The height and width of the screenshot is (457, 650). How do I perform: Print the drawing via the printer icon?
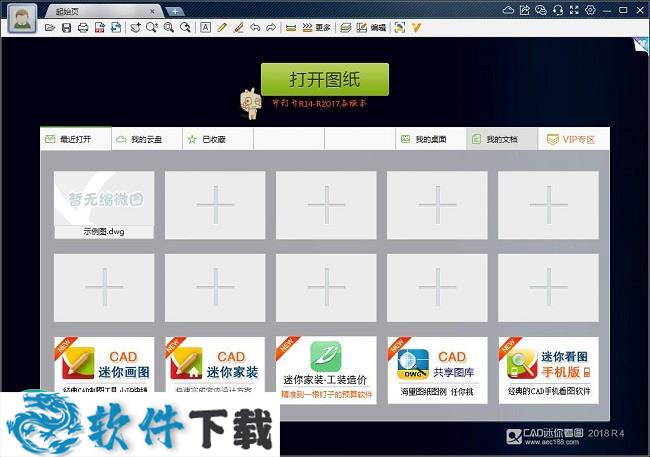pos(83,28)
